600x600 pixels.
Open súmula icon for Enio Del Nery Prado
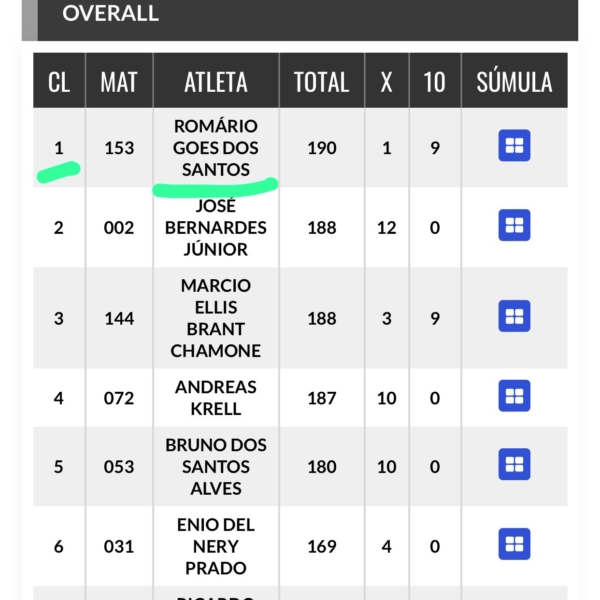(514, 544)
